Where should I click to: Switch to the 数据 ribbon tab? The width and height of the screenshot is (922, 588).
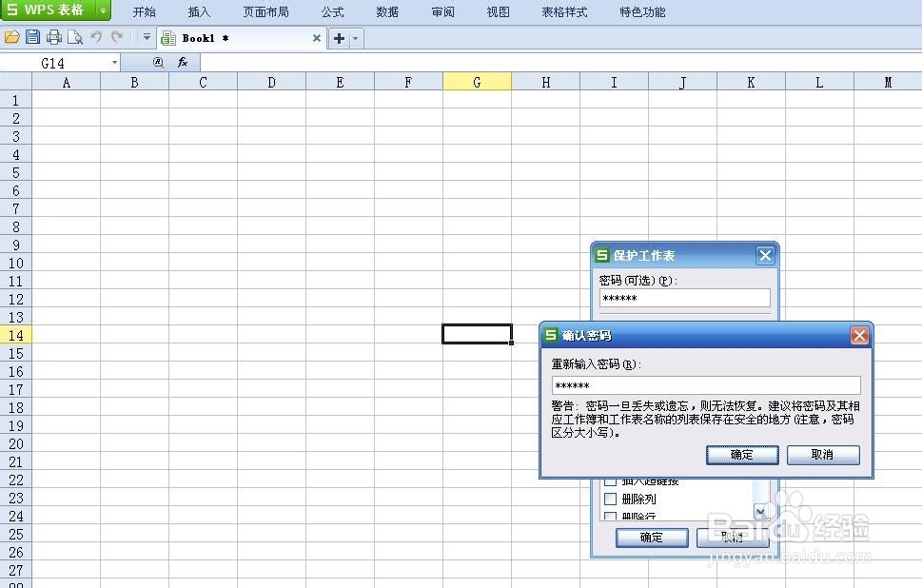click(x=386, y=11)
